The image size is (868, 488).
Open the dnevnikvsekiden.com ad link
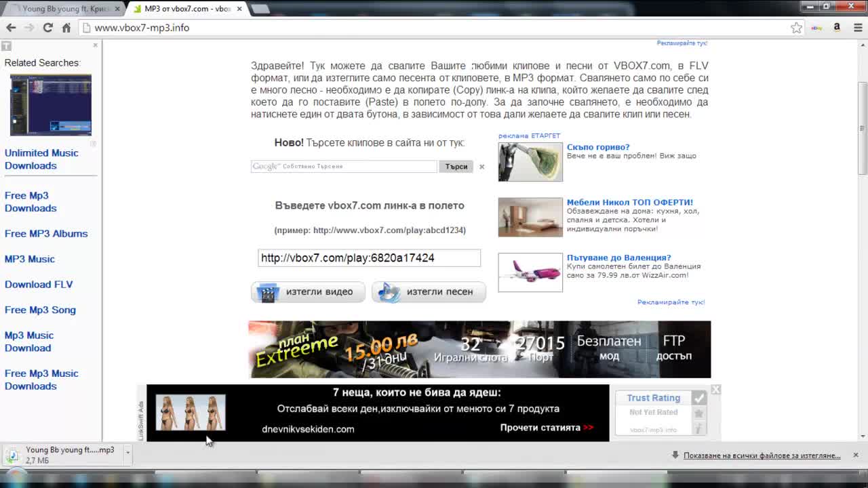tap(308, 429)
